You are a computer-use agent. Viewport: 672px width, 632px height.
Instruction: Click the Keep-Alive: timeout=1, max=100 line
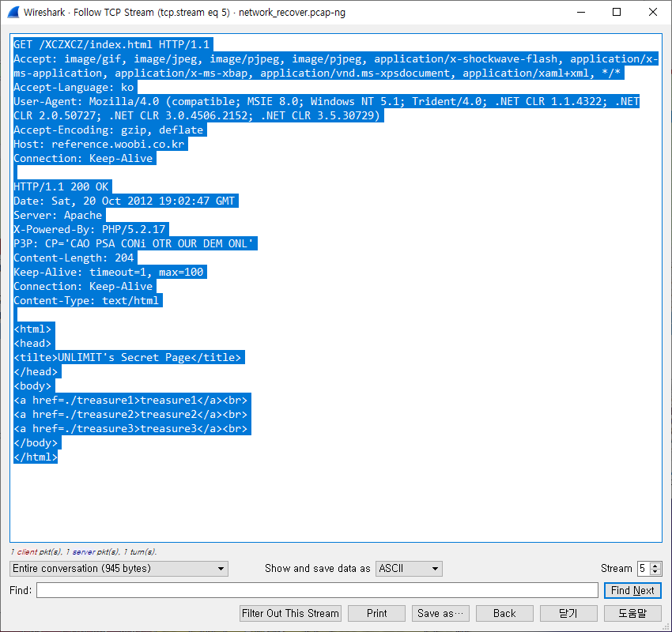[x=108, y=272]
